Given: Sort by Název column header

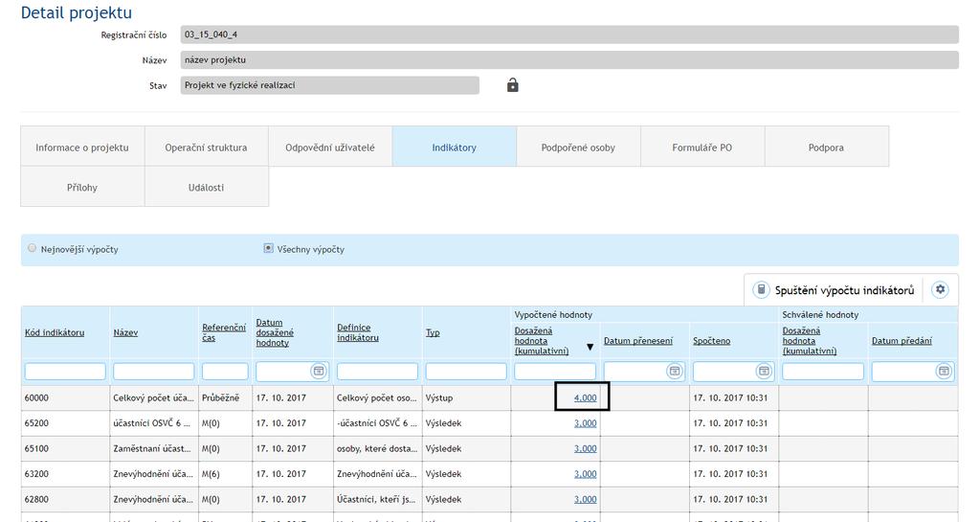Looking at the screenshot, I should point(125,332).
